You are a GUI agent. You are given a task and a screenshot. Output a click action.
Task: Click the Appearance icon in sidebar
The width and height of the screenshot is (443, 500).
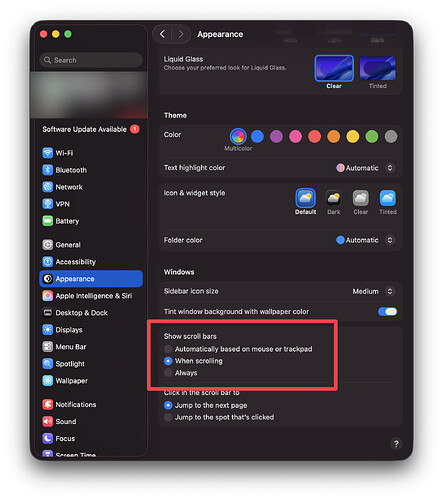pyautogui.click(x=47, y=279)
